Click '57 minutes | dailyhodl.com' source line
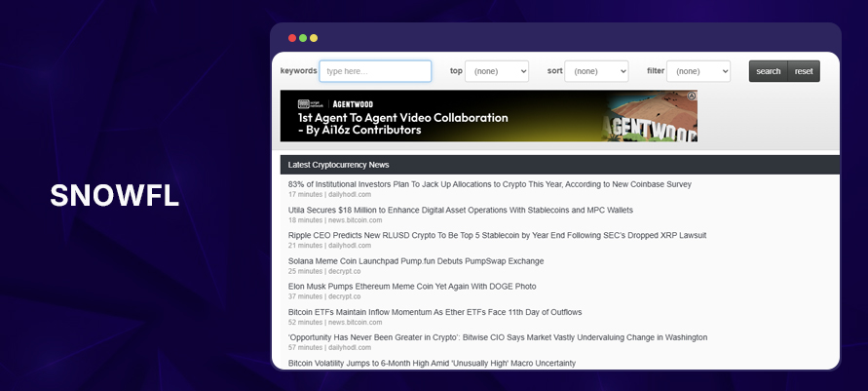Image resolution: width=868 pixels, height=391 pixels. click(x=329, y=347)
